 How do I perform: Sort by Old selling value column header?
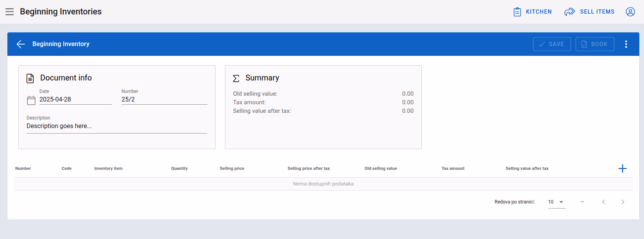click(x=380, y=168)
